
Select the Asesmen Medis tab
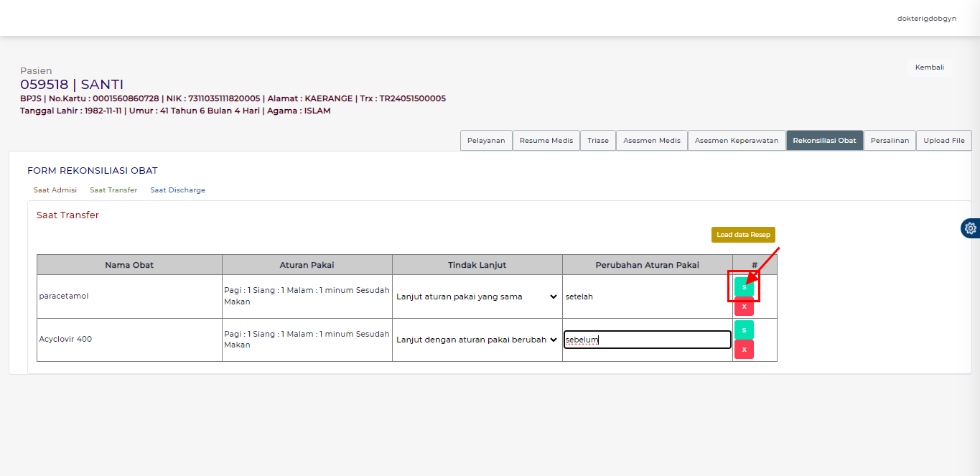[651, 141]
